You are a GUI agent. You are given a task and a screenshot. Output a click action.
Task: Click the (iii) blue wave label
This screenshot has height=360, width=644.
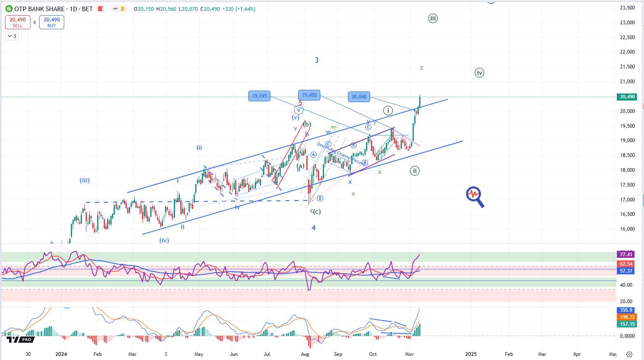(x=85, y=180)
